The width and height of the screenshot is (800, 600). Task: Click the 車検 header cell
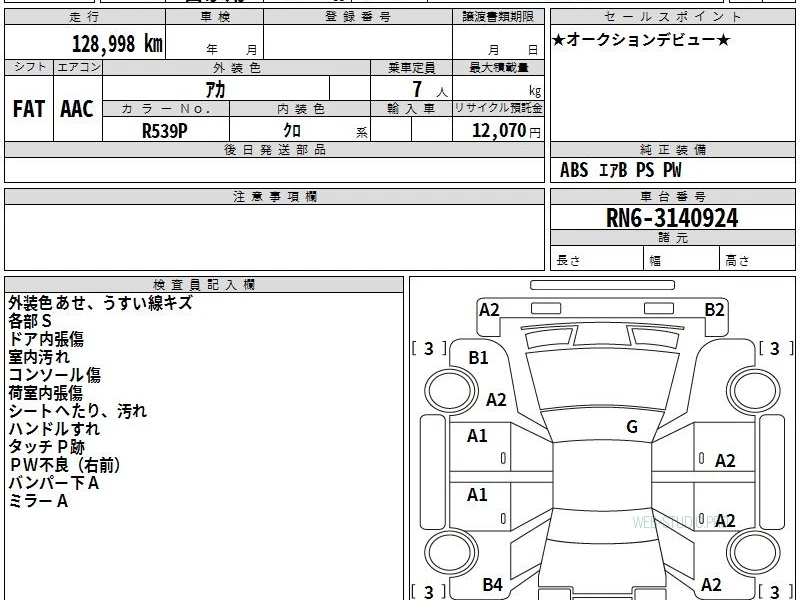pyautogui.click(x=214, y=17)
